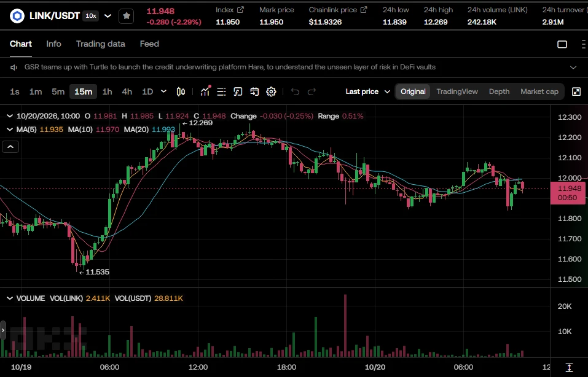Collapse the OHLC info row chevron
The width and height of the screenshot is (588, 377).
[x=10, y=116]
